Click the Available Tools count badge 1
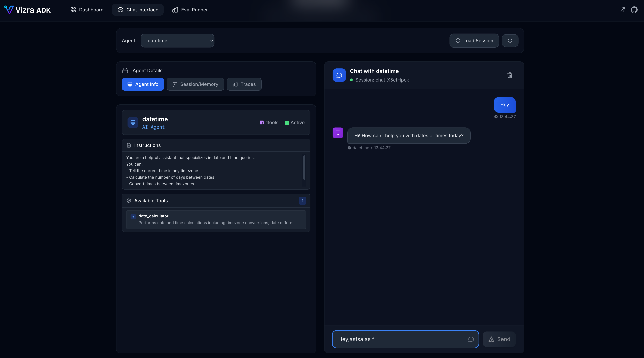 pyautogui.click(x=302, y=200)
